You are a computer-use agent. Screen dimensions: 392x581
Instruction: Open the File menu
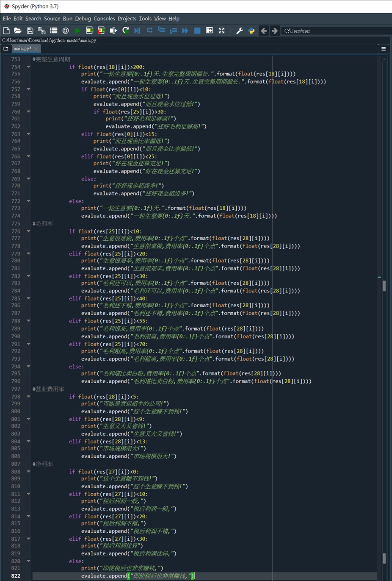(7, 19)
